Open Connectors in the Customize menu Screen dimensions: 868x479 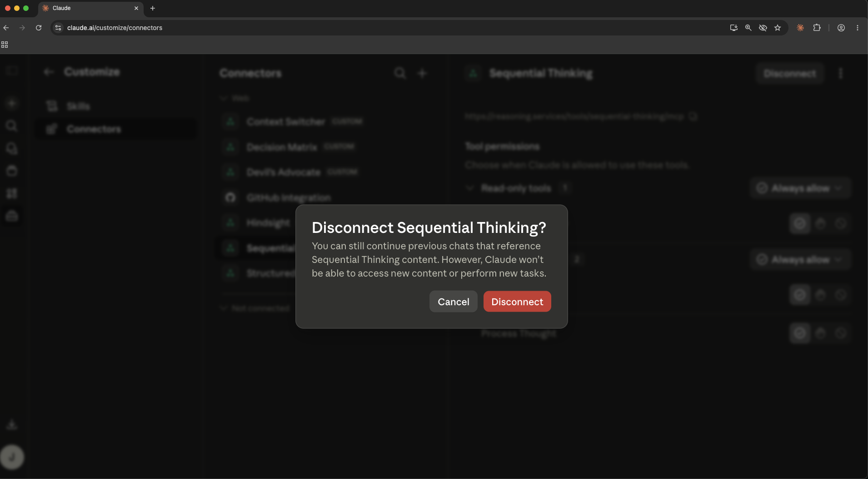click(116, 129)
